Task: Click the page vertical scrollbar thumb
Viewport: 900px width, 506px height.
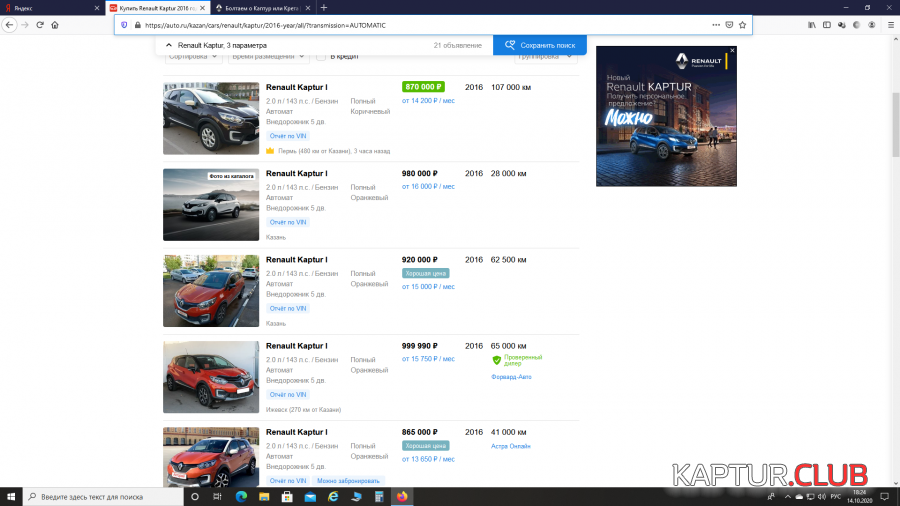Action: pos(895,123)
